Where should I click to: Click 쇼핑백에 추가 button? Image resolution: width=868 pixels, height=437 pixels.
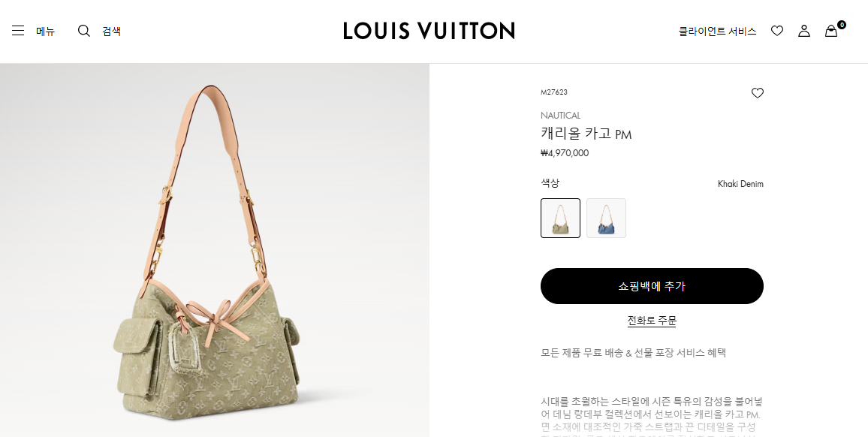(x=652, y=286)
